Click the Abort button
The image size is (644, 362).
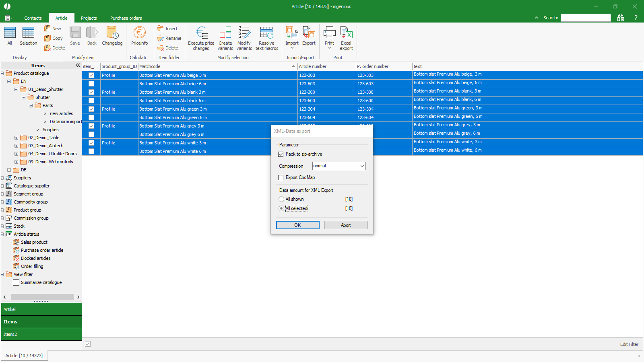(346, 225)
